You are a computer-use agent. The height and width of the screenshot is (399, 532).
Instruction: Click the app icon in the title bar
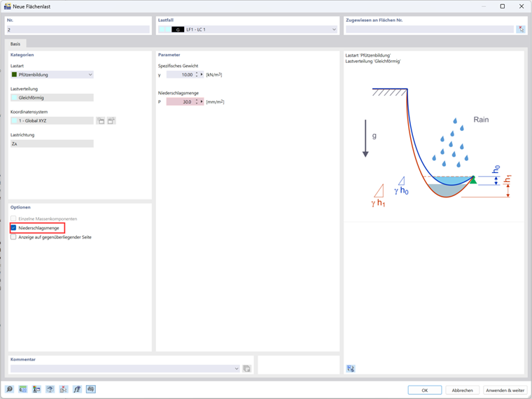8,6
